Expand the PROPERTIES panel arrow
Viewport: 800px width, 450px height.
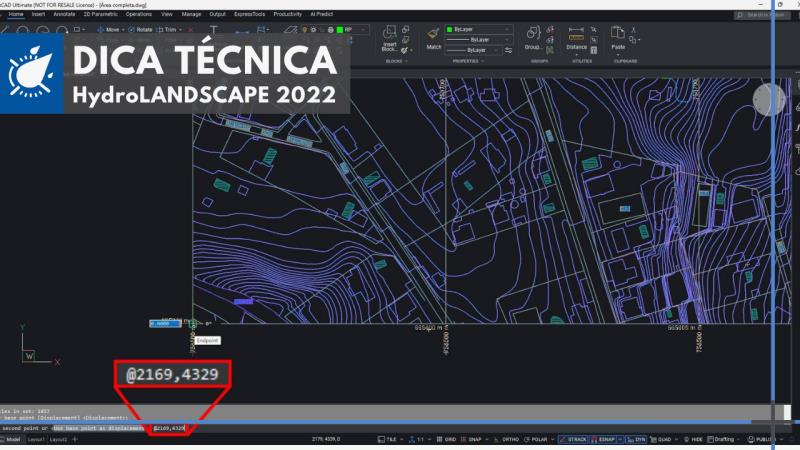click(x=482, y=61)
